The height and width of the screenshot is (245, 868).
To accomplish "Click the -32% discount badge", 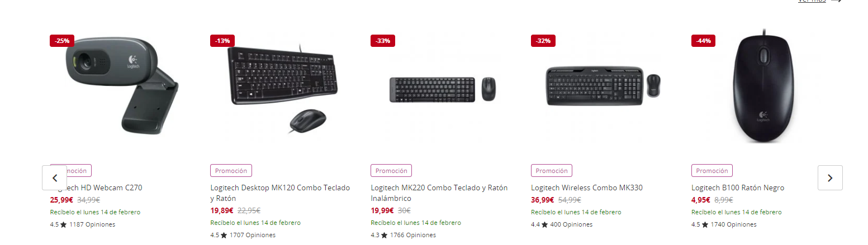I will (543, 41).
